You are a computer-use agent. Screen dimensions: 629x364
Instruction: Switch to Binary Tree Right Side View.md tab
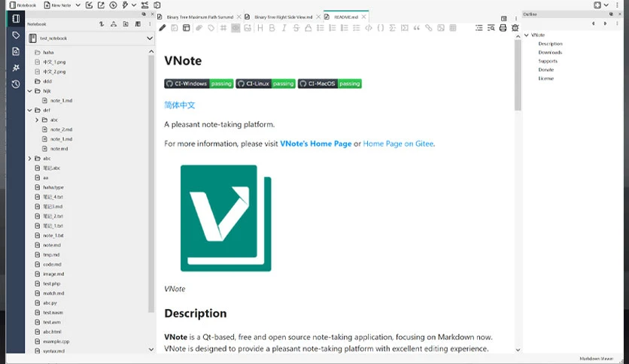[283, 17]
